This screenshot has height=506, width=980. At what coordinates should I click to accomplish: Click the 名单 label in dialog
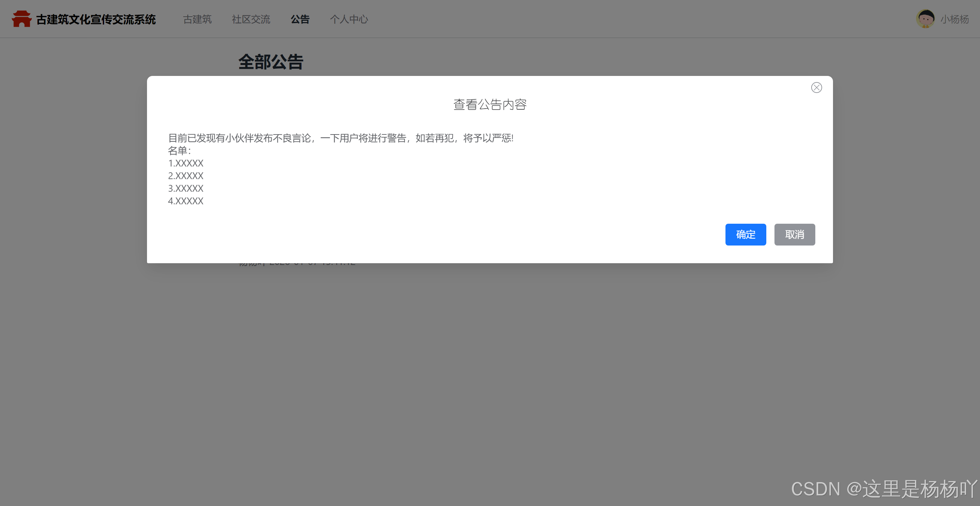[179, 151]
